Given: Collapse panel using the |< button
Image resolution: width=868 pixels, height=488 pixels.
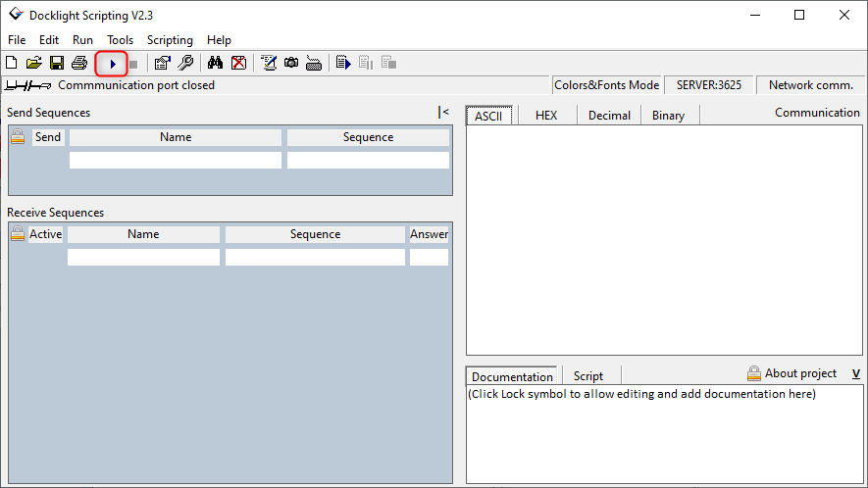Looking at the screenshot, I should [x=443, y=113].
